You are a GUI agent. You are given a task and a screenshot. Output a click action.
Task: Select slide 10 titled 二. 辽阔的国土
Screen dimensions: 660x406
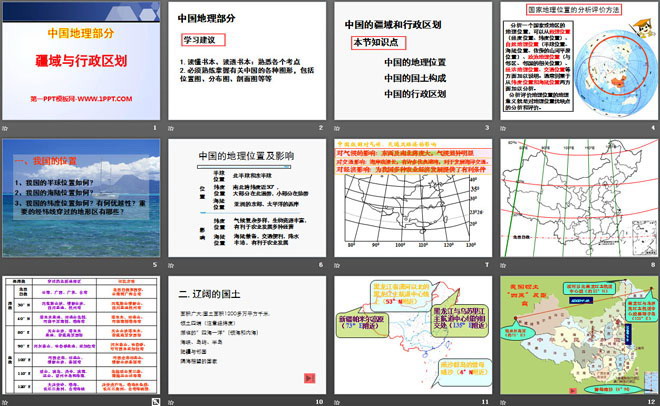coord(247,335)
